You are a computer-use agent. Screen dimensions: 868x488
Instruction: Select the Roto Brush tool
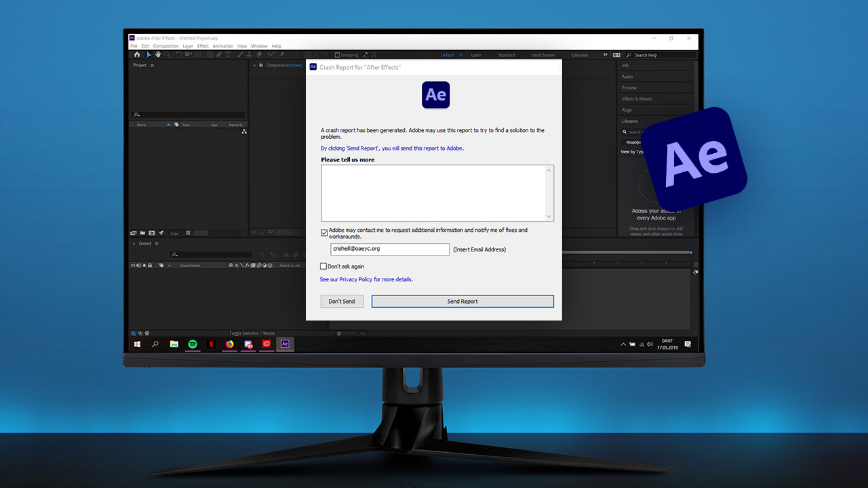[271, 54]
